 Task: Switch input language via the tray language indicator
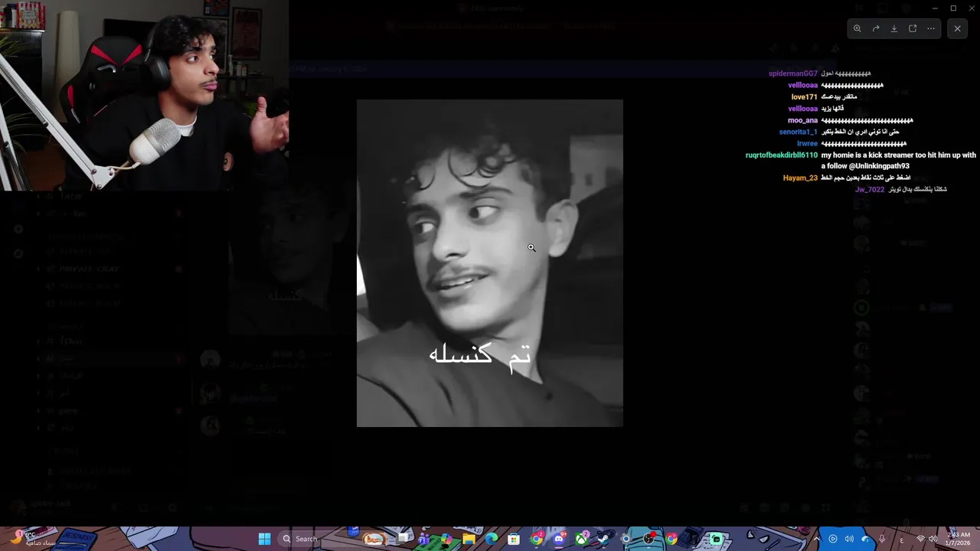[902, 539]
